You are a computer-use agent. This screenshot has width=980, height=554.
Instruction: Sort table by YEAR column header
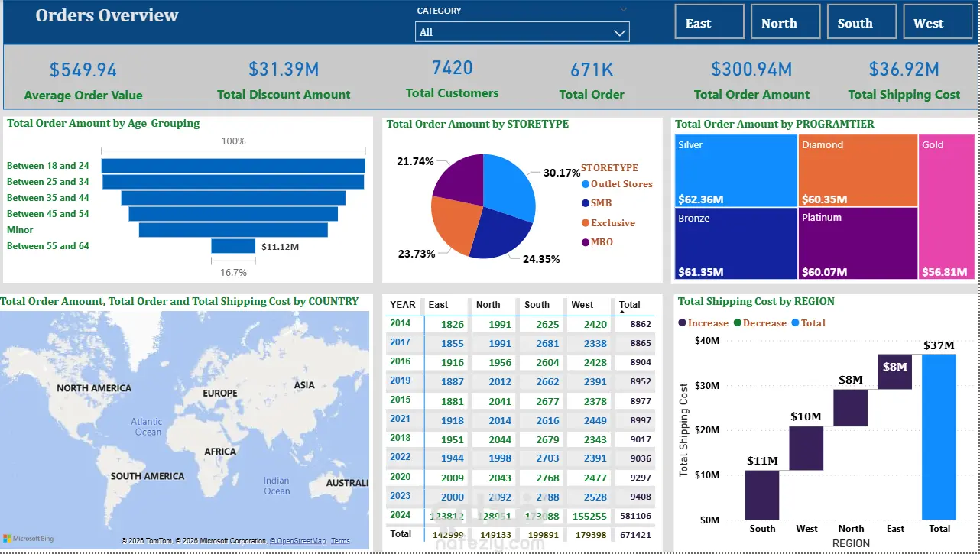(403, 304)
